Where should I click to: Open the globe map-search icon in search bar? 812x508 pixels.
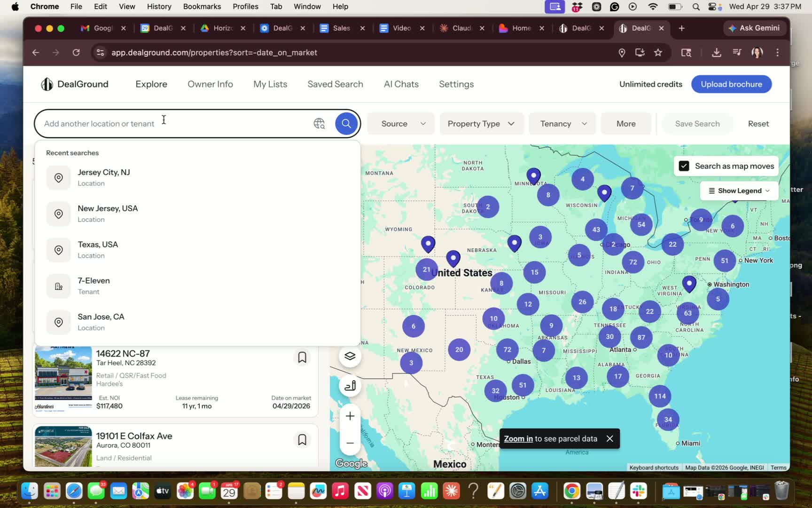319,124
